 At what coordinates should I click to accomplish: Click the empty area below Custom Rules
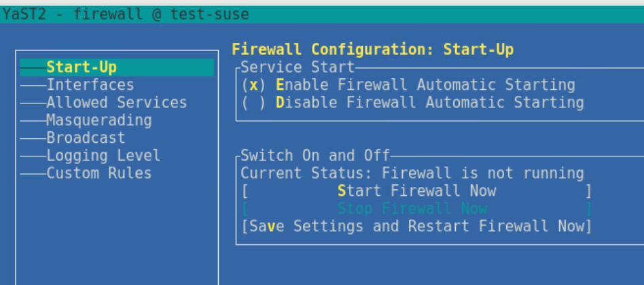tap(117, 231)
